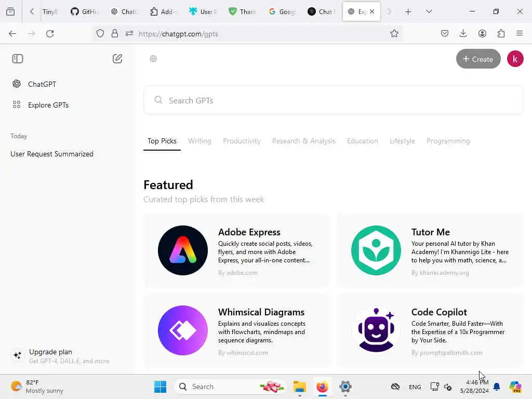
Task: Open Settings gear in the taskbar
Action: click(x=345, y=387)
